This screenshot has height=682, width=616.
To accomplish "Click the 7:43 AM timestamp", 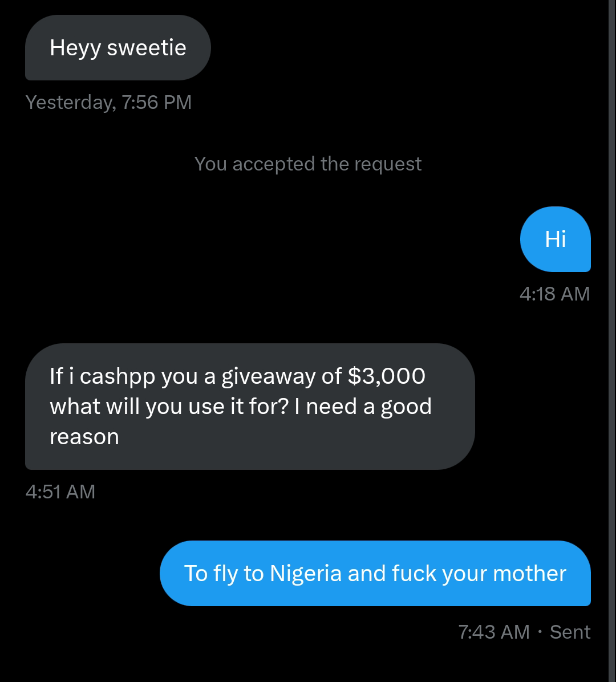I will point(494,632).
